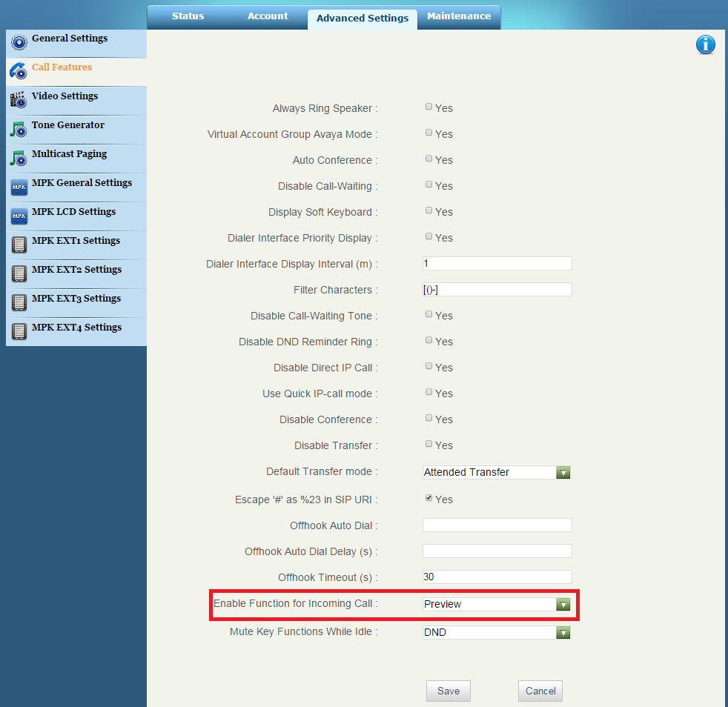Open Enable Function for Incoming Call dropdown
The height and width of the screenshot is (707, 728).
[x=563, y=604]
